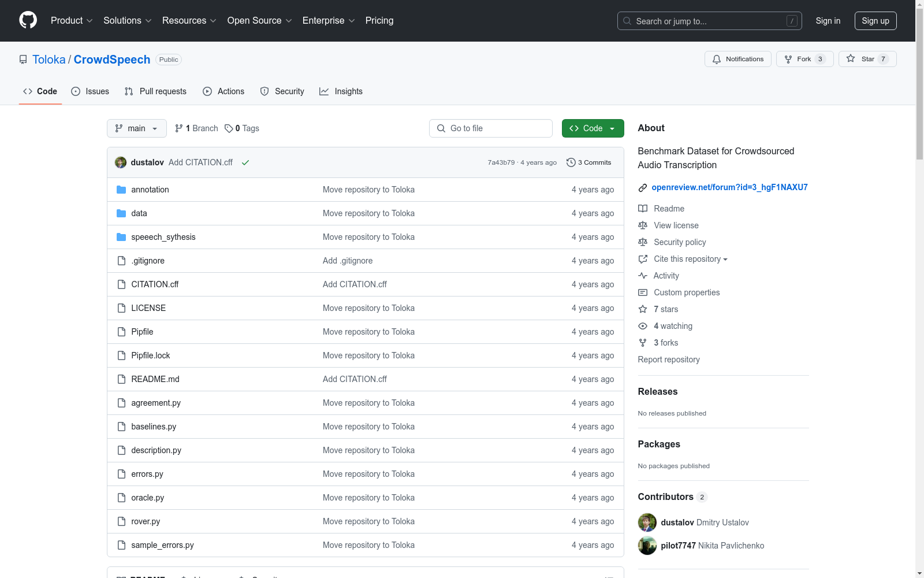Viewport: 924px width, 578px height.
Task: Expand the Resources dropdown menu
Action: (x=189, y=20)
